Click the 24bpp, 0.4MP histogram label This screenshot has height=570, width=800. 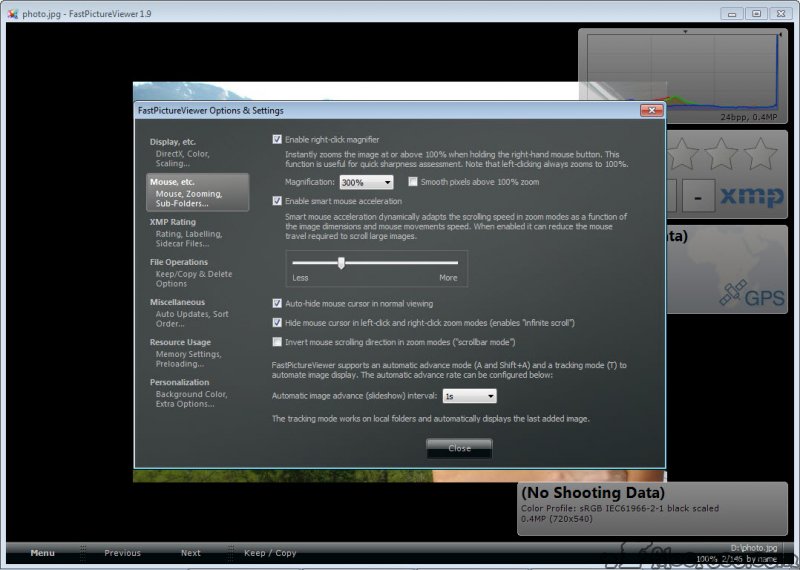pyautogui.click(x=748, y=117)
